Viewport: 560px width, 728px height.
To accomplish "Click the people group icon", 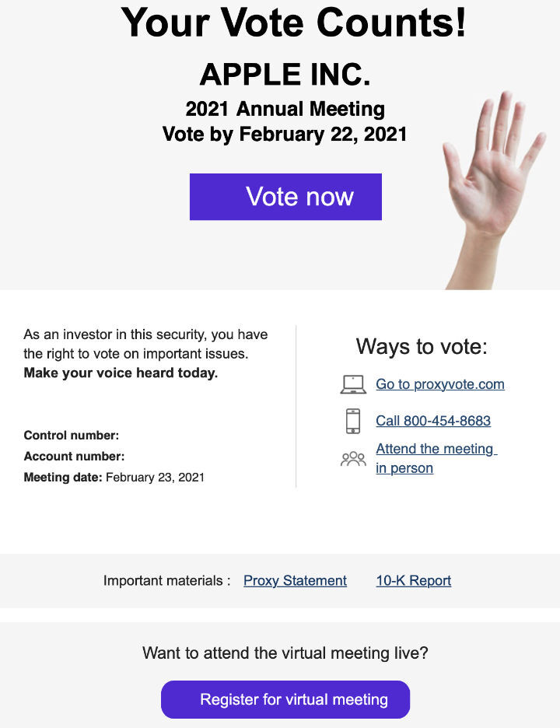I will [x=353, y=459].
